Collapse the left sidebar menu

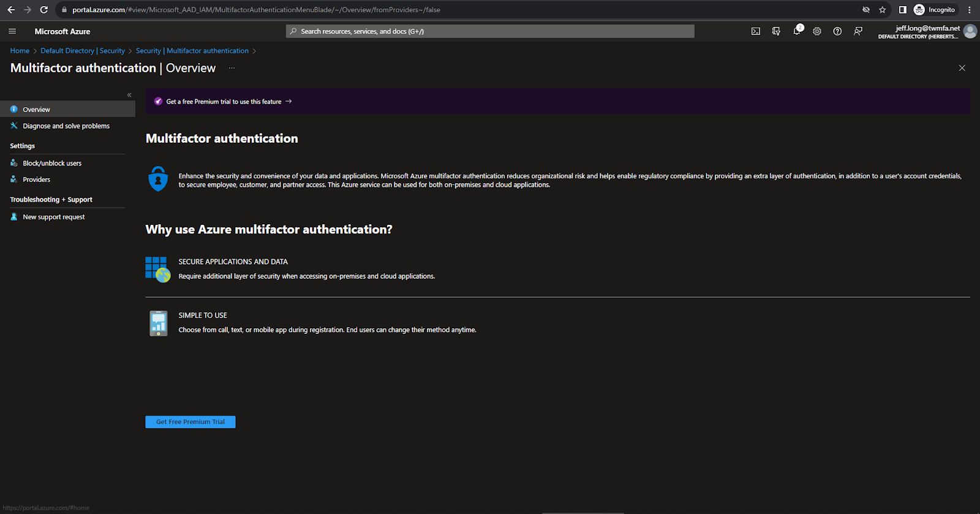pos(129,95)
